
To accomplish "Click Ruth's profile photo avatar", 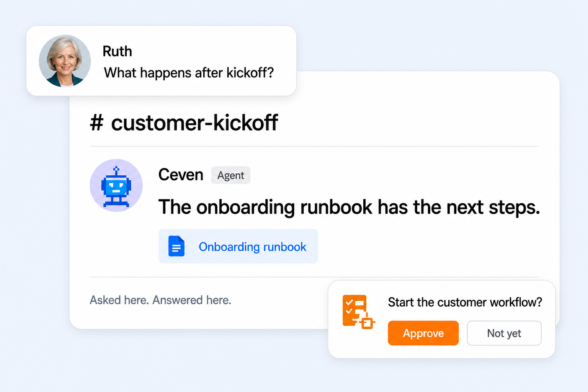I will [x=65, y=61].
